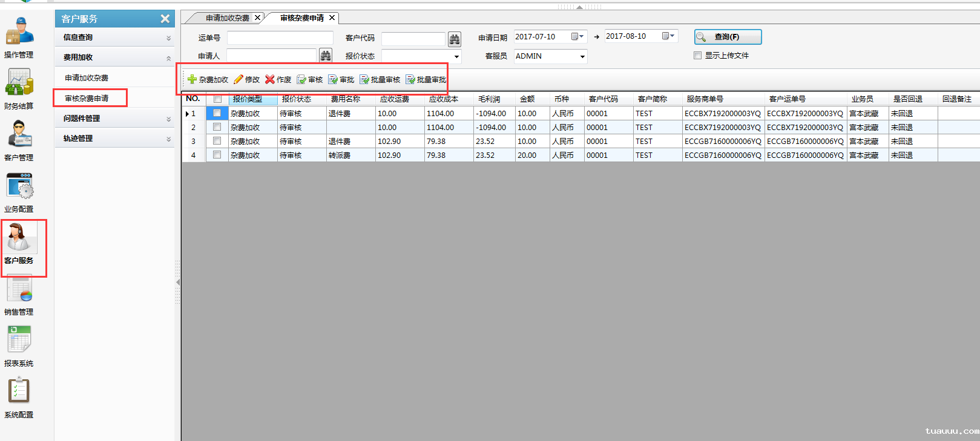Toggle the select-all header checkbox
Viewport: 980px width, 441px height.
(217, 99)
